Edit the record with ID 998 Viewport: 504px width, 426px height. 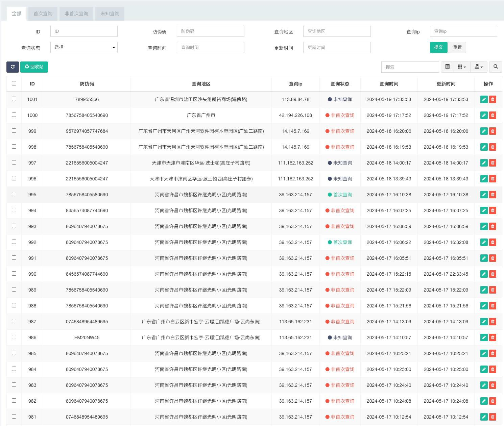(484, 147)
